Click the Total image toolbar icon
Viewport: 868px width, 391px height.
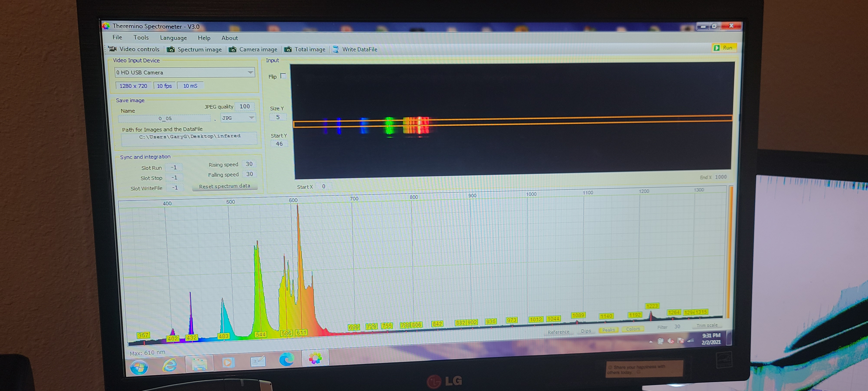(288, 50)
